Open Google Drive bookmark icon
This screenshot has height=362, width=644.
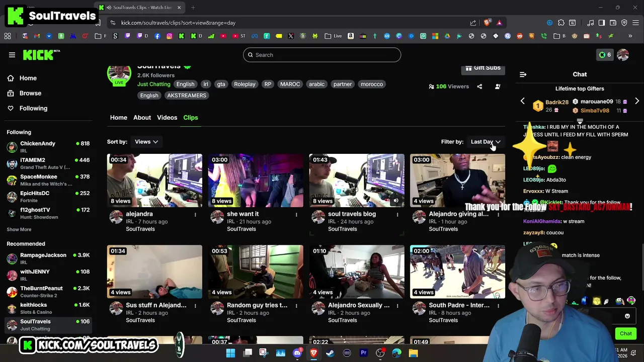click(x=447, y=36)
